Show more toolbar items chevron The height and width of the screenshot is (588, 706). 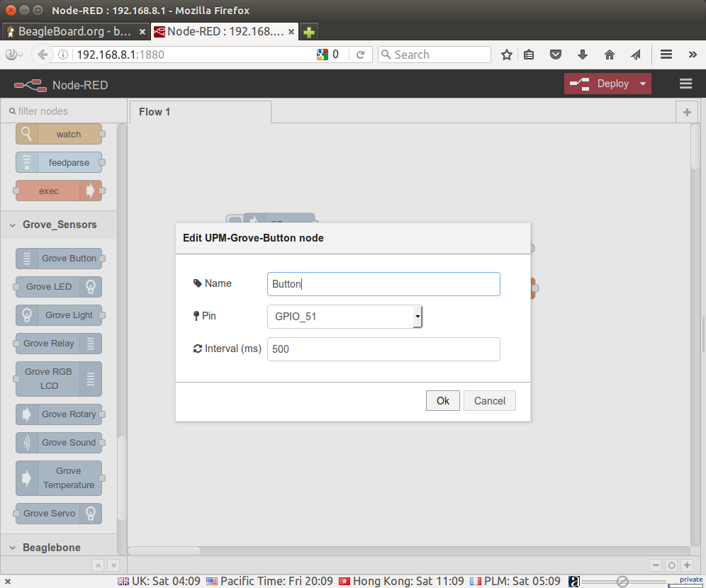point(693,55)
